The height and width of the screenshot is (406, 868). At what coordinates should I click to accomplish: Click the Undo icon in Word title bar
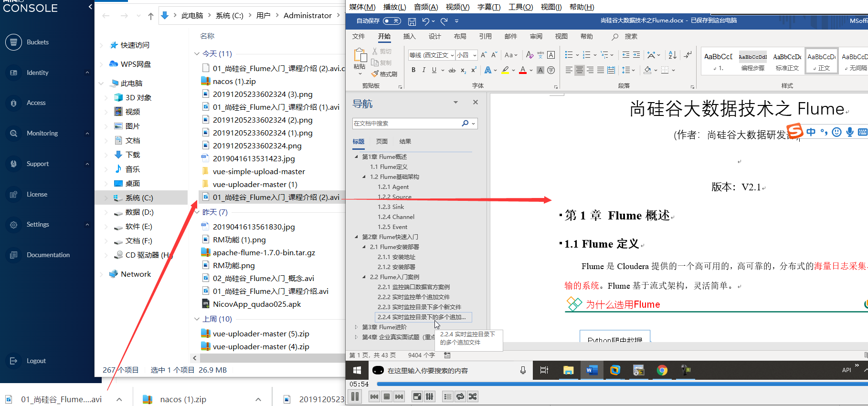click(x=425, y=21)
